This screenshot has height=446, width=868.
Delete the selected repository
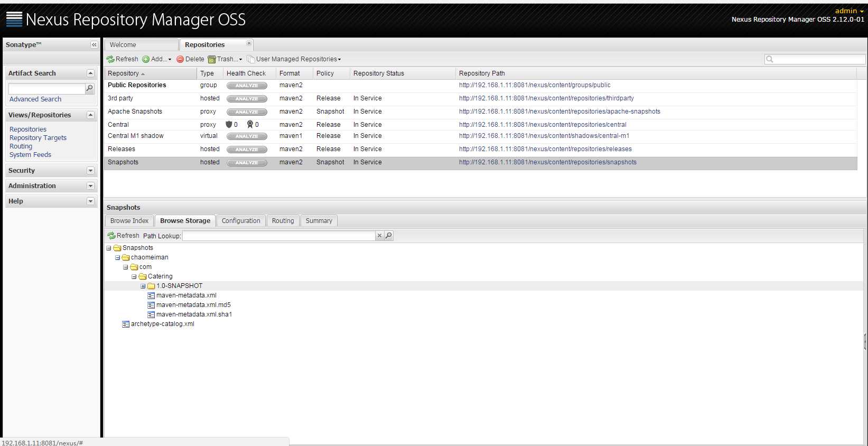point(190,59)
